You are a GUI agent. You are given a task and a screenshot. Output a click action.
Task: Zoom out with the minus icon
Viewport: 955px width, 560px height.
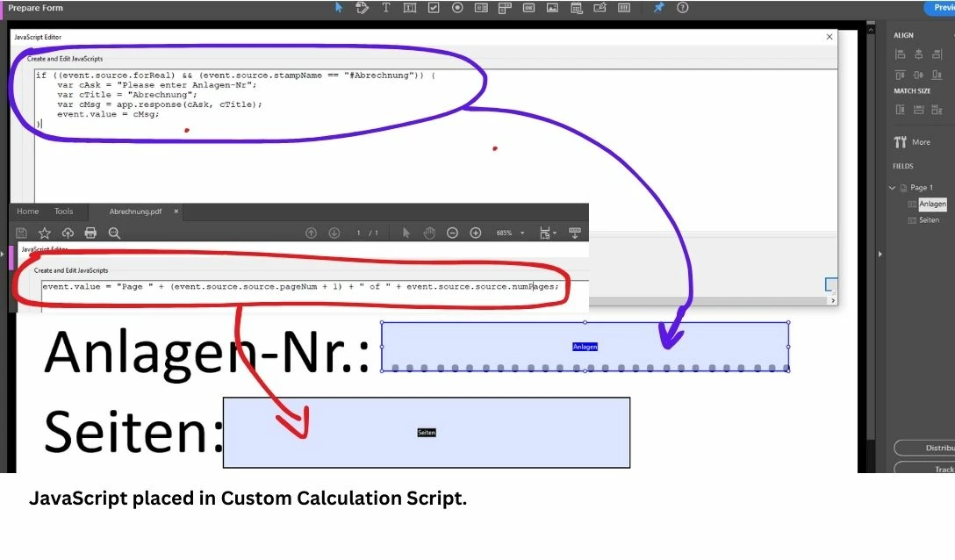[452, 233]
